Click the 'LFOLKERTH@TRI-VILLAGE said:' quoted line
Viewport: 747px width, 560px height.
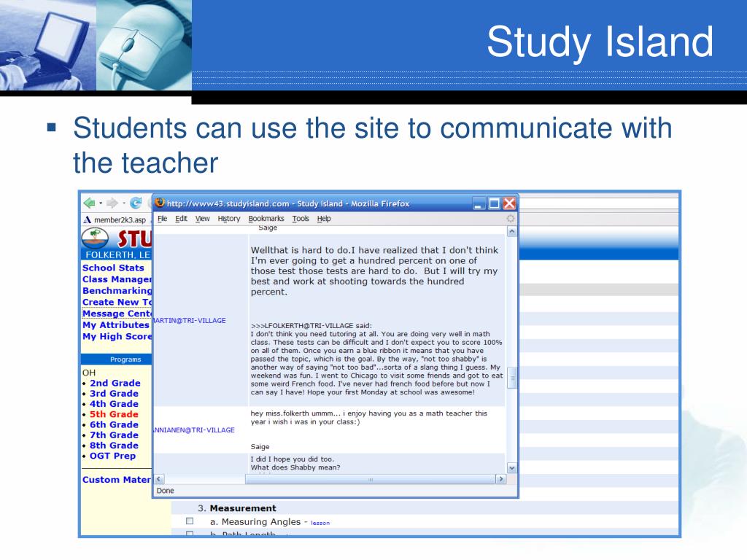[311, 326]
